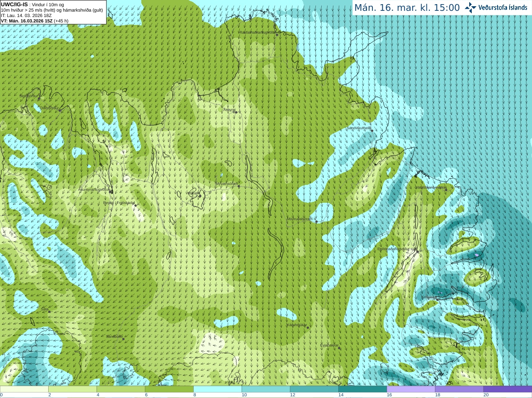
Task: Click the Veðurstofa Íslands logo icon
Action: 470,7
